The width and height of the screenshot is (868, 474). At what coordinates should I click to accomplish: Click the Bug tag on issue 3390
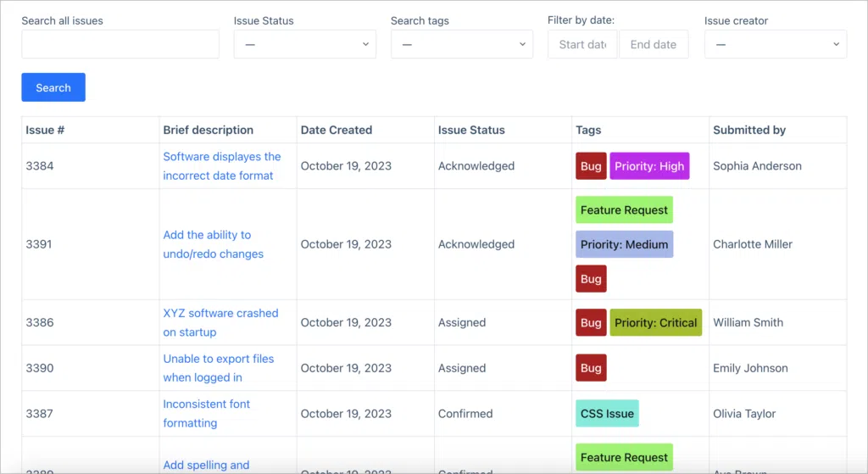(x=591, y=368)
